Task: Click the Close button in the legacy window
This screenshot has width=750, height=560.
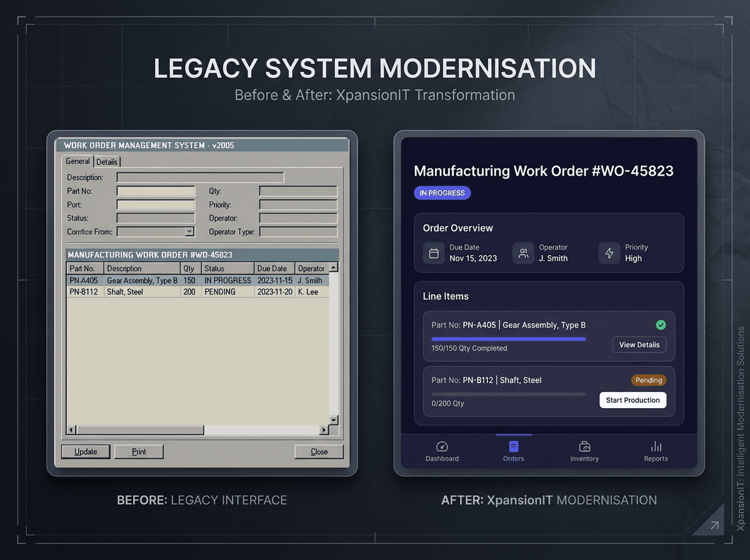Action: (x=319, y=451)
